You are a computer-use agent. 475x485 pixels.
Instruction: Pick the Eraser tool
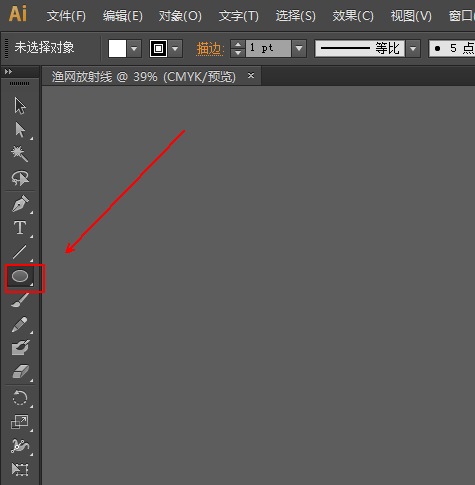click(x=21, y=371)
